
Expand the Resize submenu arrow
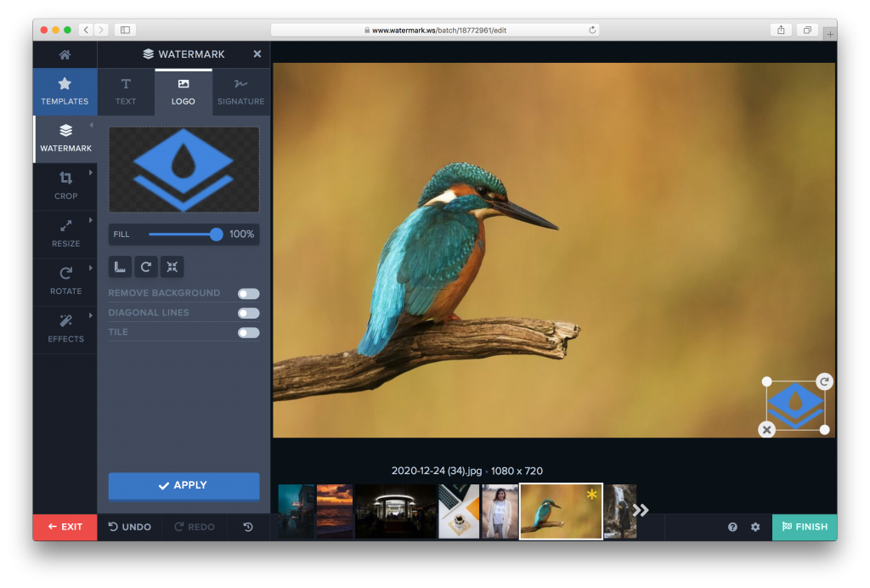click(x=90, y=220)
